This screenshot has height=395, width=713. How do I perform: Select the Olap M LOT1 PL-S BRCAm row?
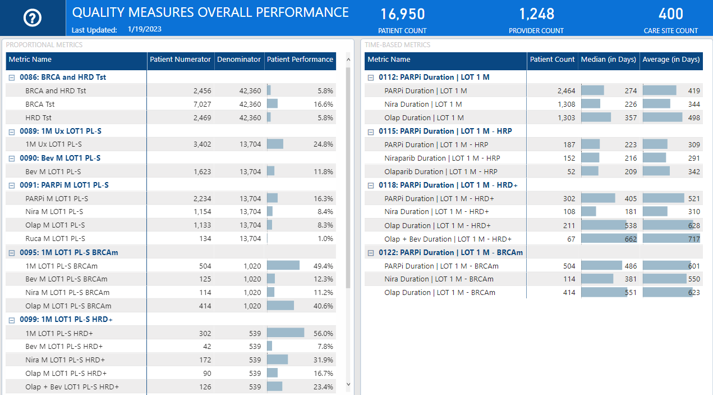(x=171, y=306)
